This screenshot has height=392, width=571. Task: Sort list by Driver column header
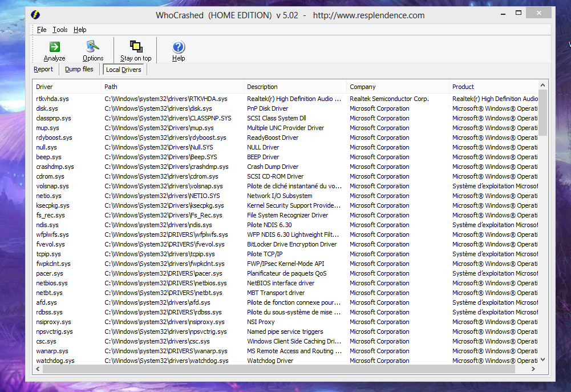[44, 87]
